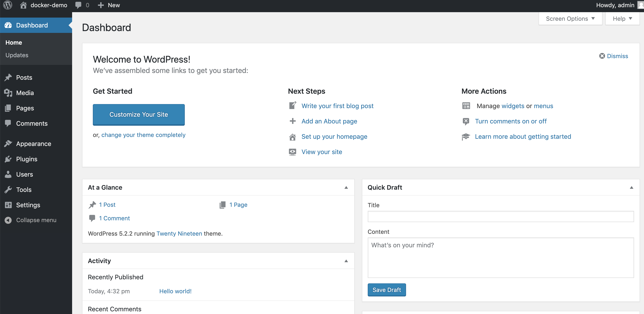Collapse the Activity panel
This screenshot has width=644, height=314.
tap(346, 261)
